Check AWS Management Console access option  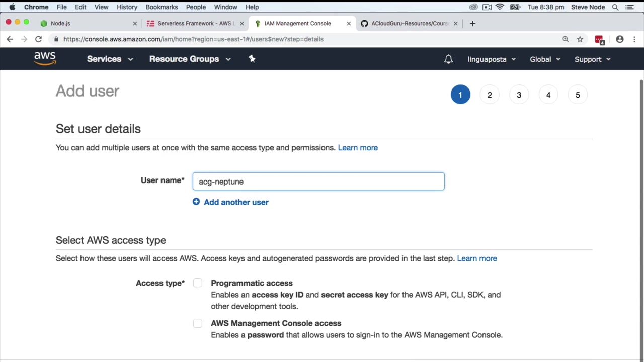coord(198,323)
